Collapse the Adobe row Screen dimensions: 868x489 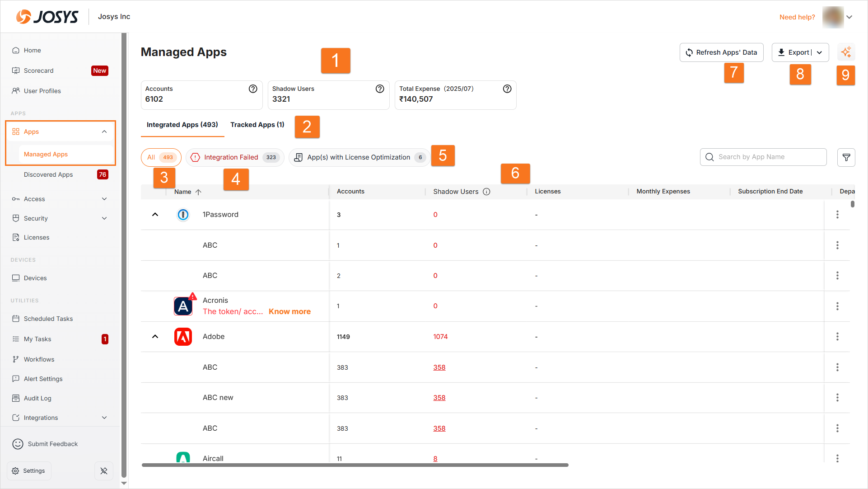pyautogui.click(x=155, y=337)
